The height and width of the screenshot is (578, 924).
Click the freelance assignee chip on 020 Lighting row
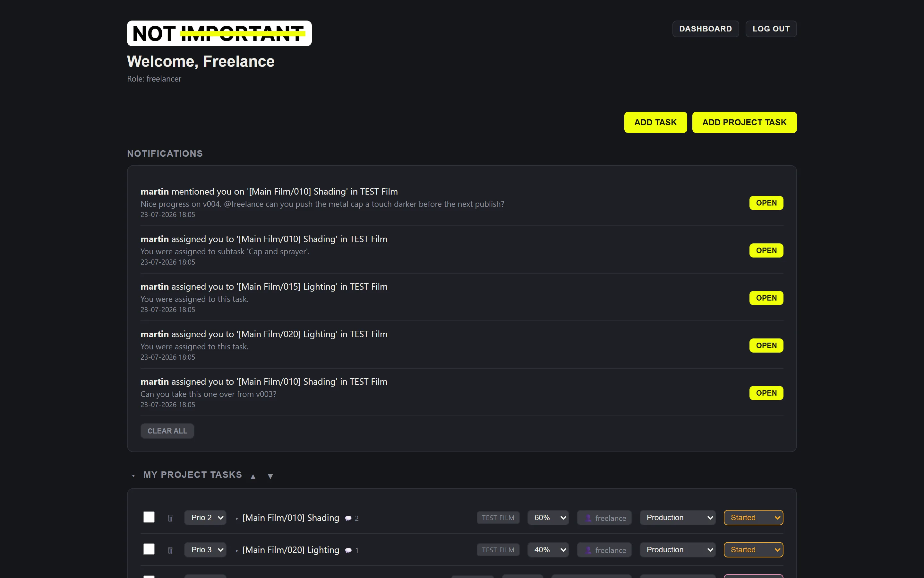coord(604,550)
